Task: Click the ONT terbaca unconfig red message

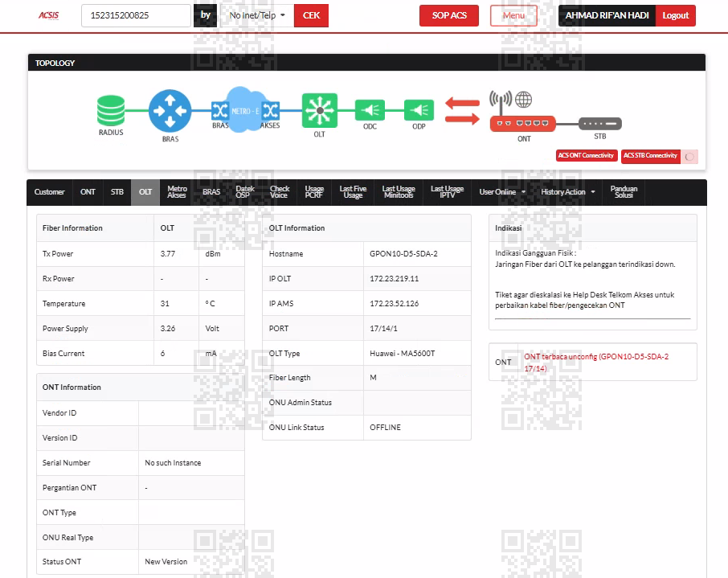Action: tap(596, 363)
